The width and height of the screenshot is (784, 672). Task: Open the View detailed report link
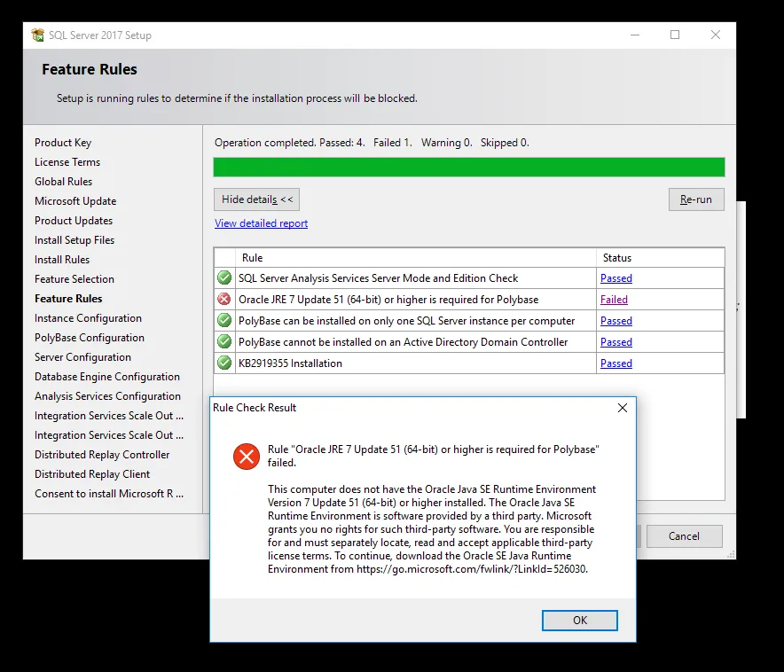point(261,223)
